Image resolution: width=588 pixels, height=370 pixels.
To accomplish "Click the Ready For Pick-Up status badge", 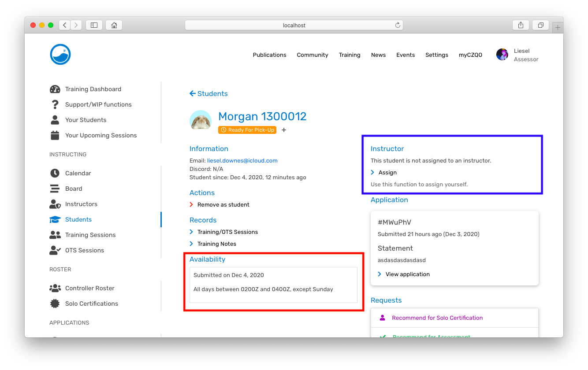I will pos(247,130).
